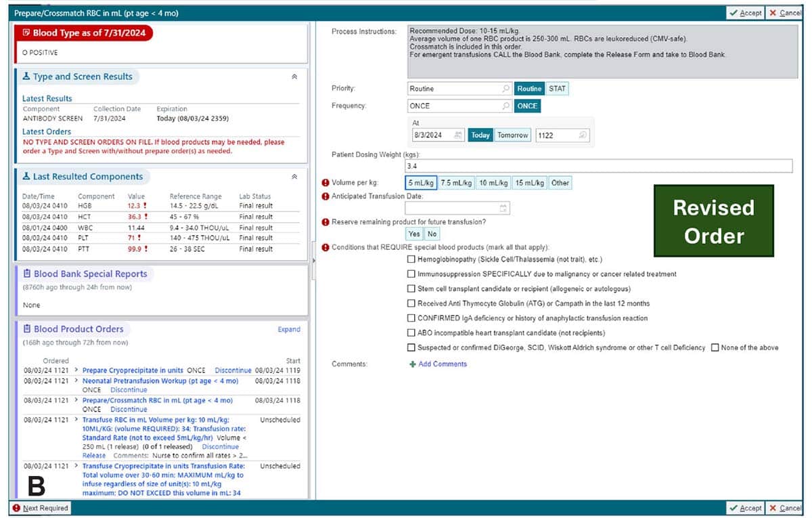Expand the Prepare Cryoprecipitate order row
The width and height of the screenshot is (812, 518).
[76, 370]
